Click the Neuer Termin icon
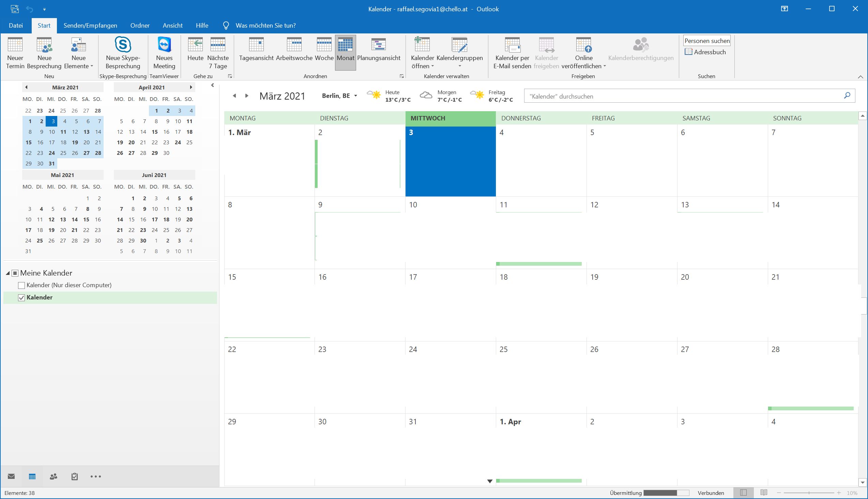The image size is (868, 499). pos(15,45)
